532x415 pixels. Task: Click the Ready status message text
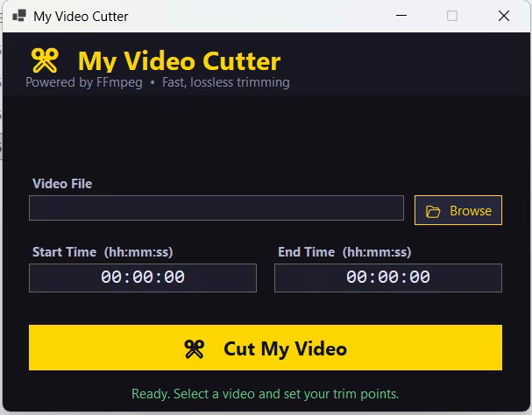pyautogui.click(x=266, y=394)
